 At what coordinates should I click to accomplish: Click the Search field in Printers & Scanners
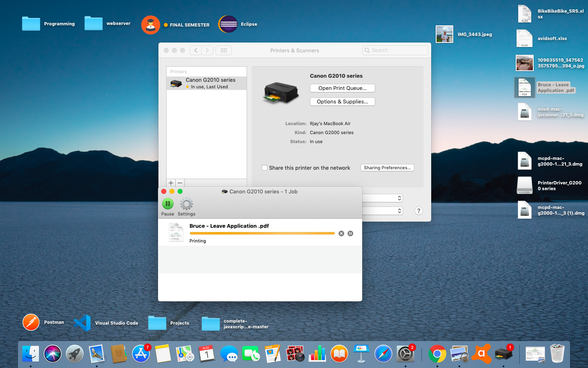pyautogui.click(x=395, y=50)
